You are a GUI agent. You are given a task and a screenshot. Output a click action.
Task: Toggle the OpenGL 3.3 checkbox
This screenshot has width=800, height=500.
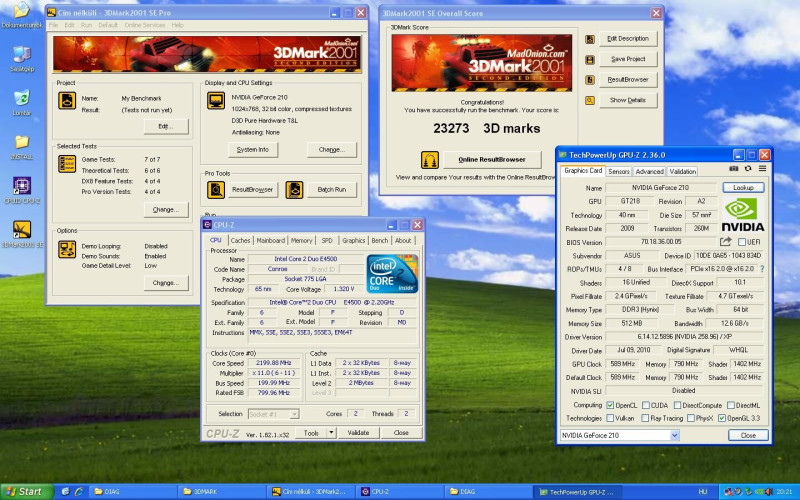(x=721, y=418)
